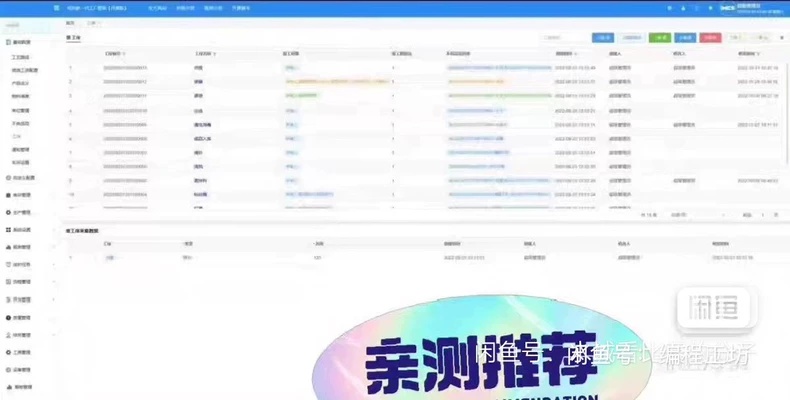Click the green button in table toolbar
The image size is (790, 400).
tap(660, 38)
